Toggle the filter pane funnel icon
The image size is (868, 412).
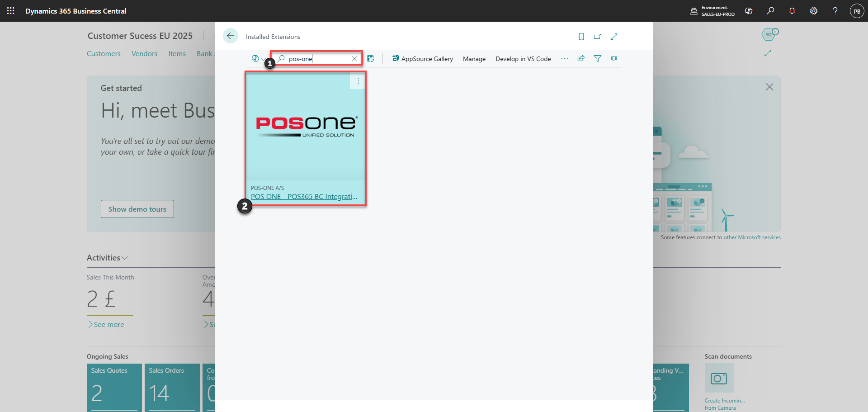tap(598, 58)
